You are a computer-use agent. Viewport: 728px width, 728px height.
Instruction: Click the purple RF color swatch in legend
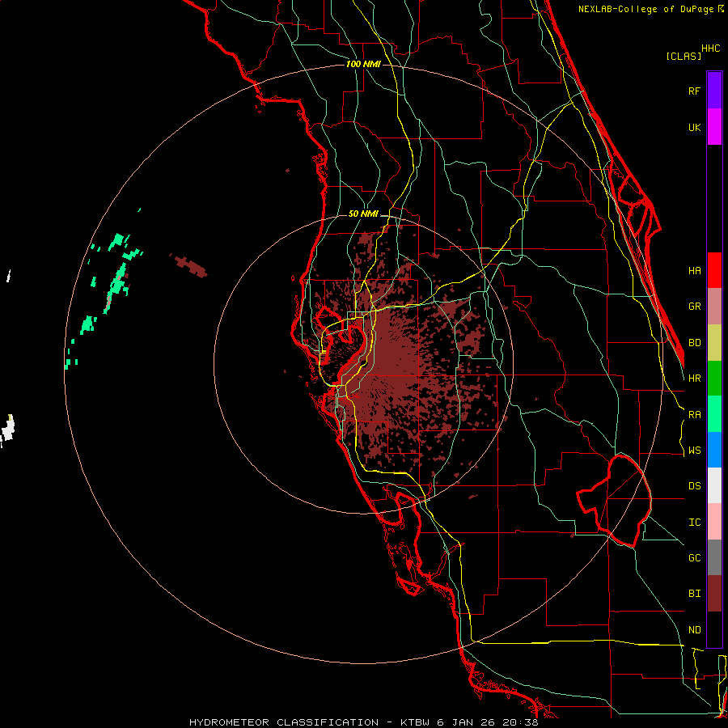click(x=714, y=91)
